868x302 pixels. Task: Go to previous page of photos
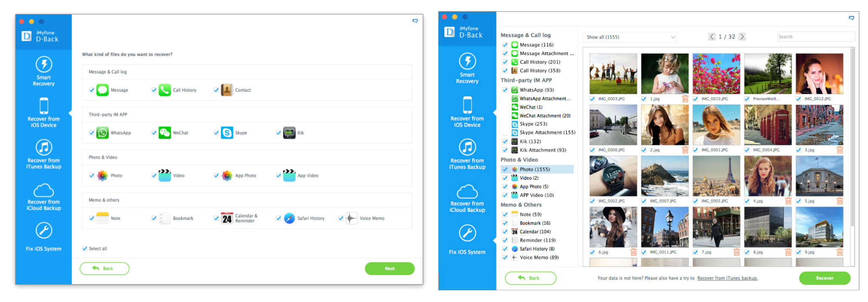[712, 37]
